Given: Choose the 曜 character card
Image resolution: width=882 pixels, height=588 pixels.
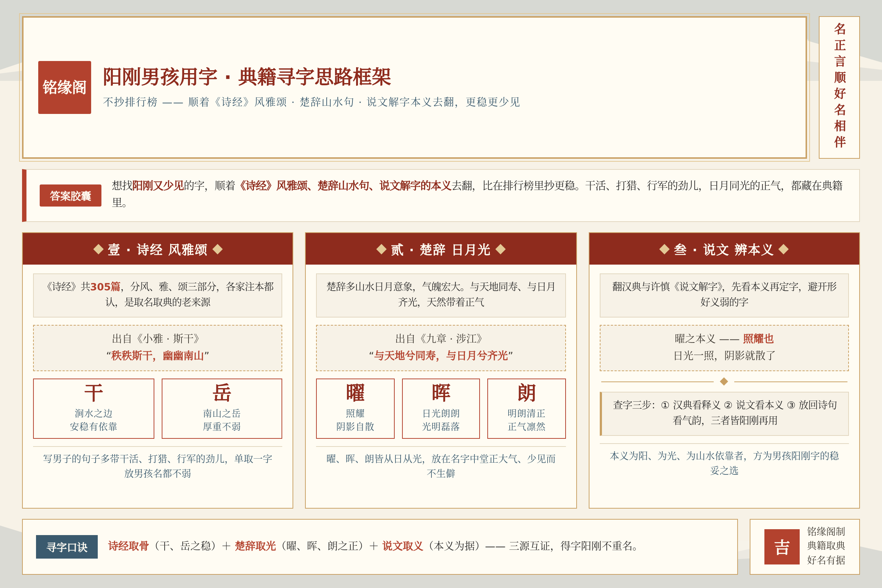Looking at the screenshot, I should (355, 408).
